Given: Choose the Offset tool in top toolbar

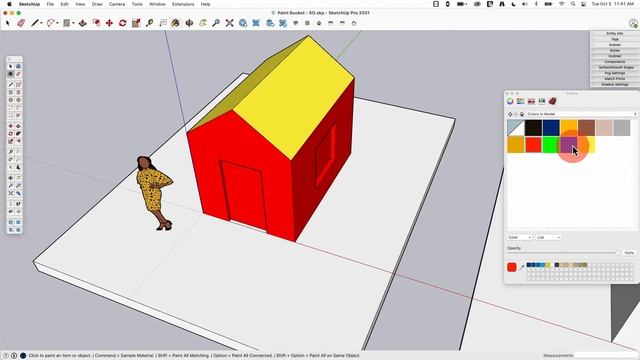Looking at the screenshot, I should coord(96,23).
